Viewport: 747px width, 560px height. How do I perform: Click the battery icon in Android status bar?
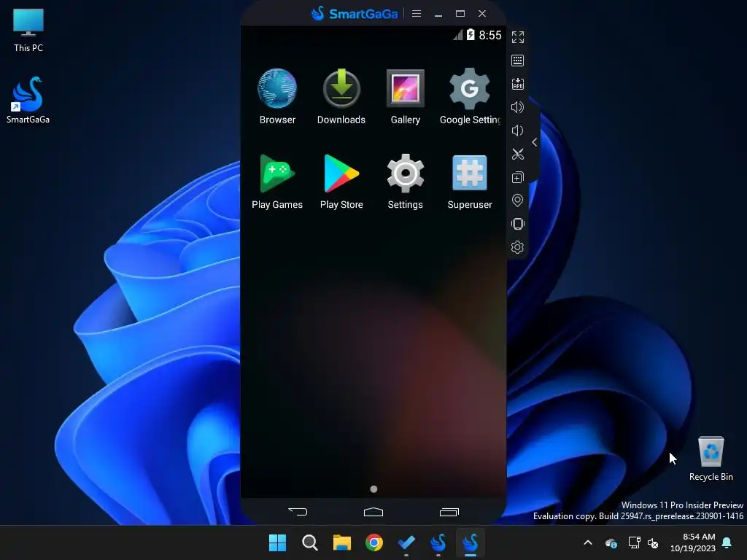[471, 34]
